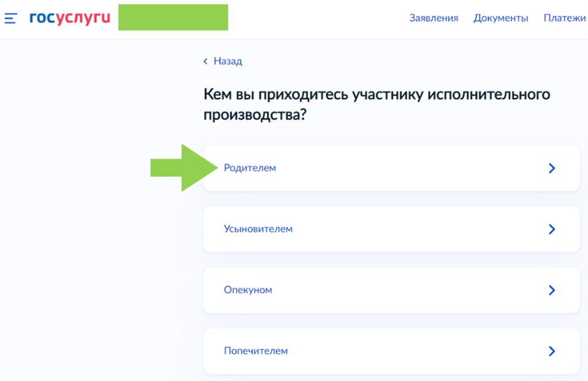Click the chevron arrow on the Усыновителем row
Screen dimensions: 588x381
[x=552, y=229]
